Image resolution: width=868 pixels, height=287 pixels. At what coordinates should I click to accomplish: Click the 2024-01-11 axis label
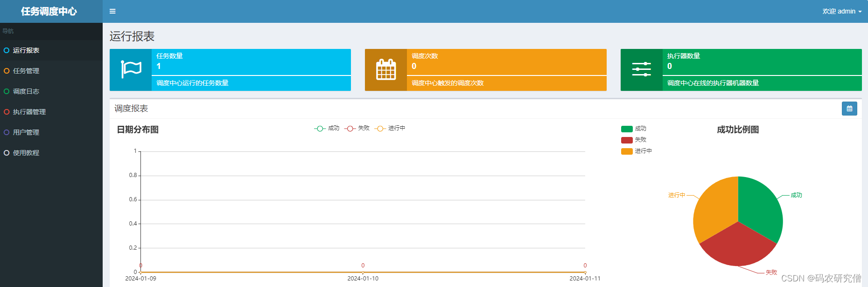585,279
